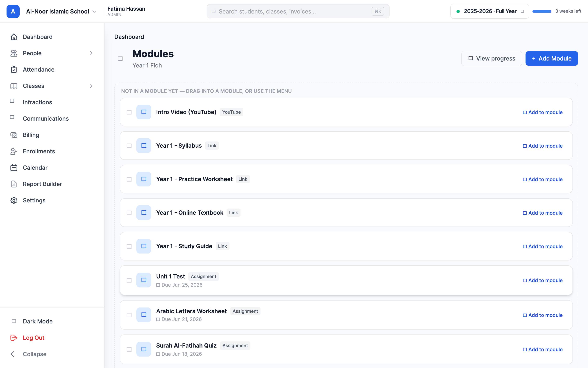Click the Report Builder file icon
The width and height of the screenshot is (588, 368).
tap(14, 184)
